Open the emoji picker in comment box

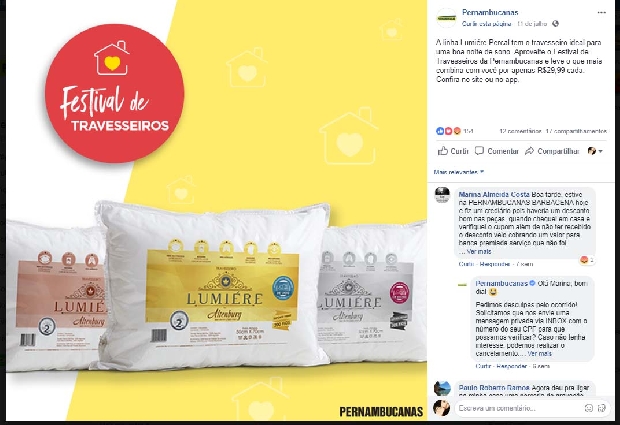click(588, 408)
